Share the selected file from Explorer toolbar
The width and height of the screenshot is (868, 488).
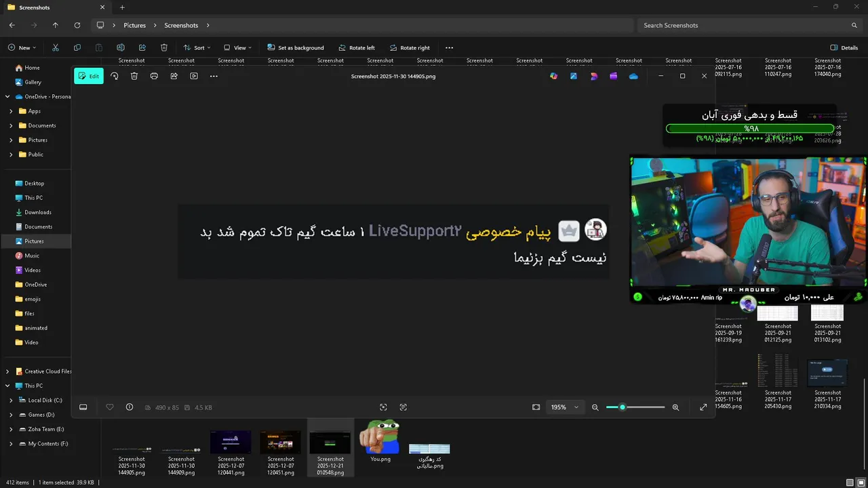(142, 47)
